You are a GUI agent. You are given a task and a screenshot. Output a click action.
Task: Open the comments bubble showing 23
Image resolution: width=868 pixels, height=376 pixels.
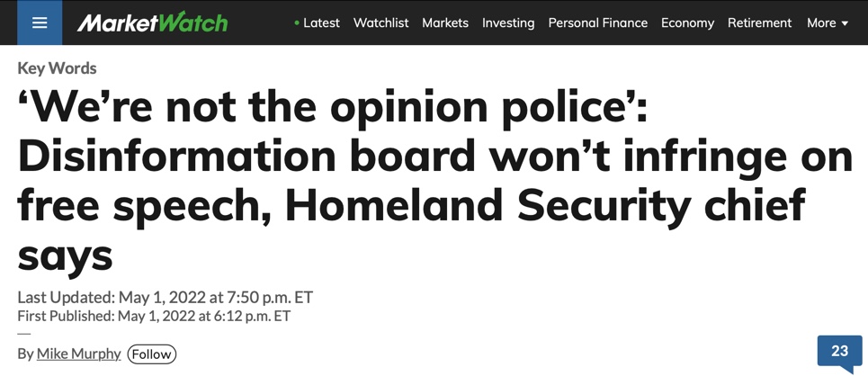[x=839, y=353]
